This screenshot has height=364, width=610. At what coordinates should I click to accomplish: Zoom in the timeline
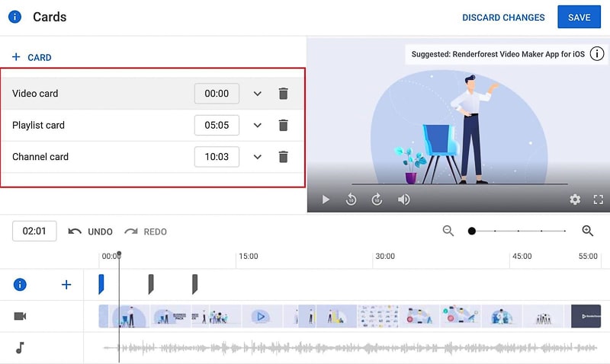click(587, 231)
